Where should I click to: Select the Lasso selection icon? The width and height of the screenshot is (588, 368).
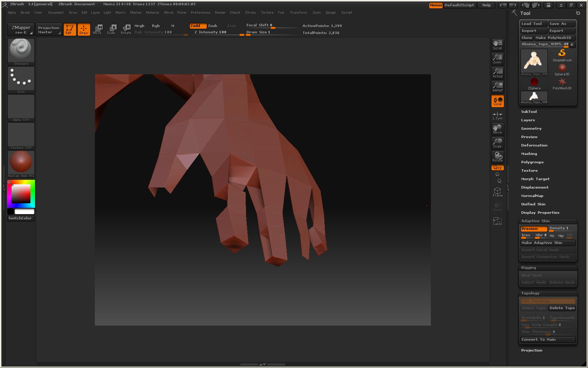tap(497, 221)
